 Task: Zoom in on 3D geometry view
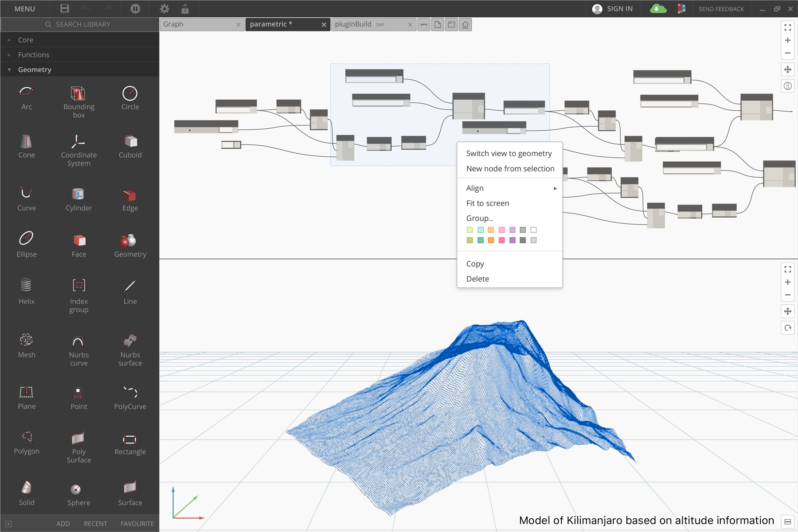[787, 282]
